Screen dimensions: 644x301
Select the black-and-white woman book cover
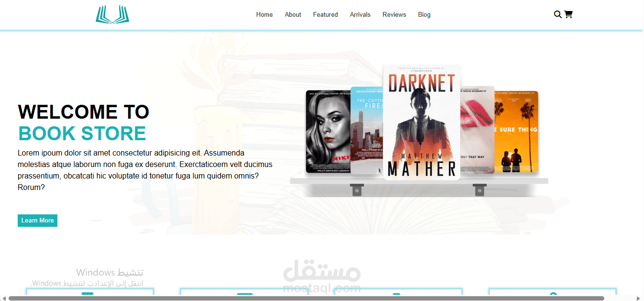click(328, 132)
